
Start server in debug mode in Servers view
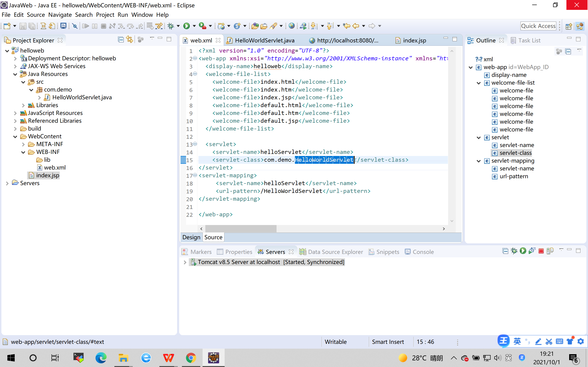click(514, 251)
